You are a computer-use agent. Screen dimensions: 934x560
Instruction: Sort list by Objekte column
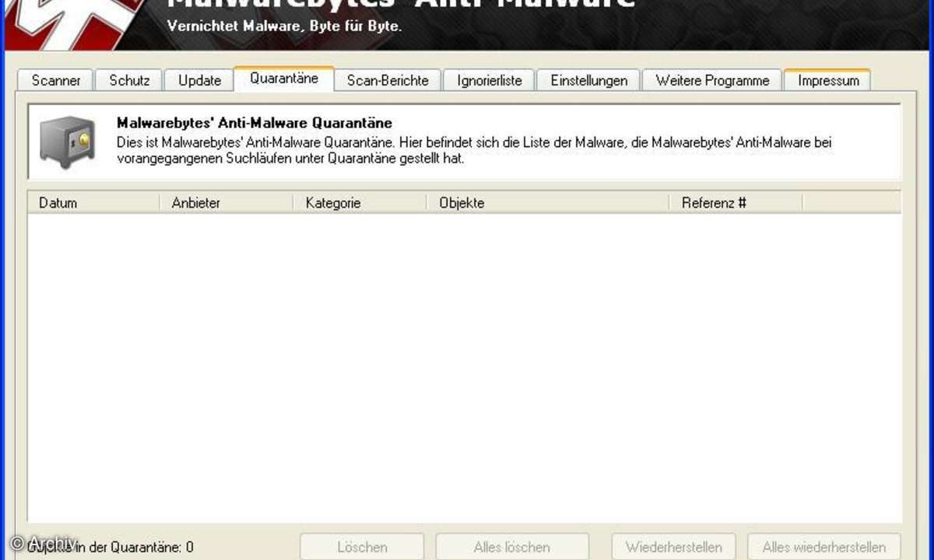pyautogui.click(x=549, y=203)
